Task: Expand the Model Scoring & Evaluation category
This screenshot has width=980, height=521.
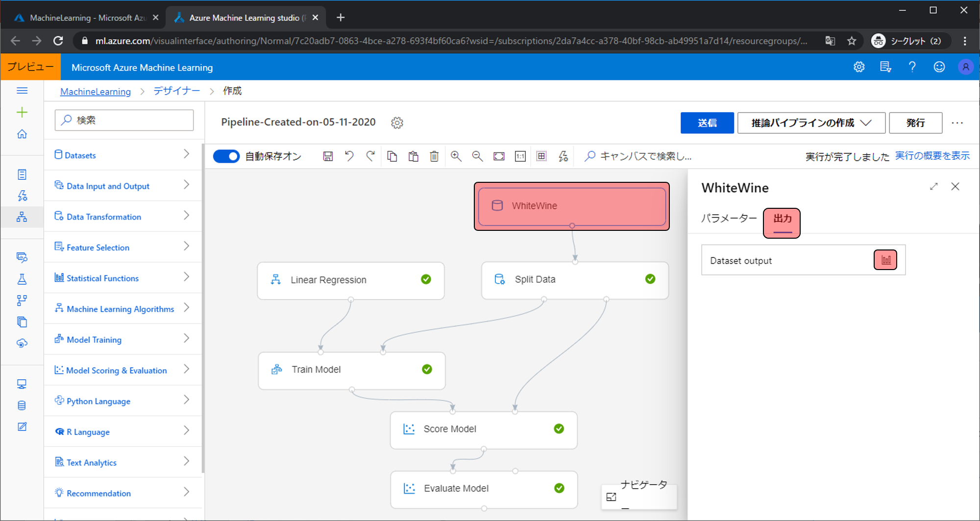Action: coord(123,370)
